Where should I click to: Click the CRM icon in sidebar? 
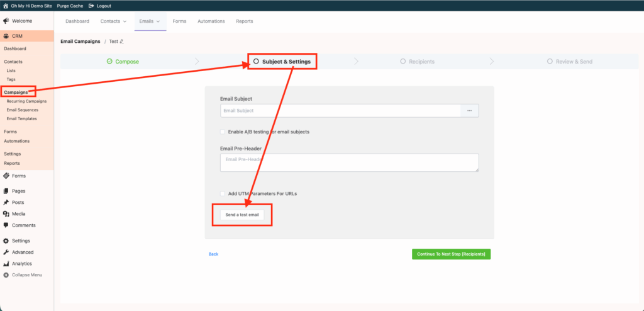point(6,36)
